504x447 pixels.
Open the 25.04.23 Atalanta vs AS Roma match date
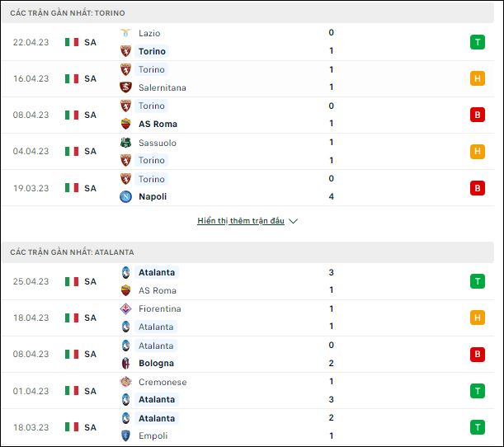point(31,281)
